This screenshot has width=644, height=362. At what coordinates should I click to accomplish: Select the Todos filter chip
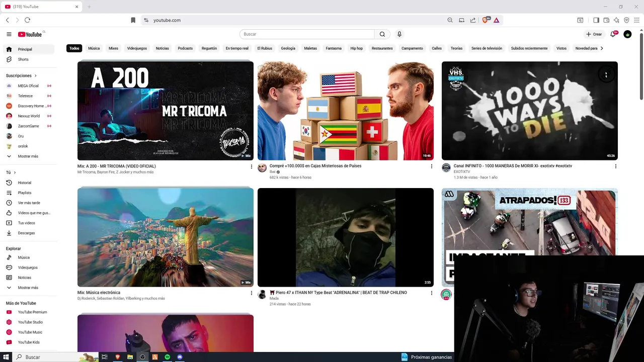click(x=74, y=48)
